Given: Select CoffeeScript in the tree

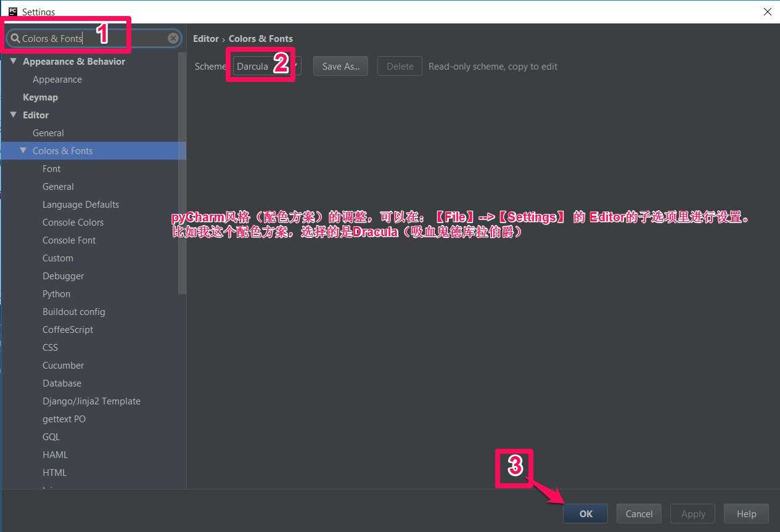Looking at the screenshot, I should click(68, 330).
